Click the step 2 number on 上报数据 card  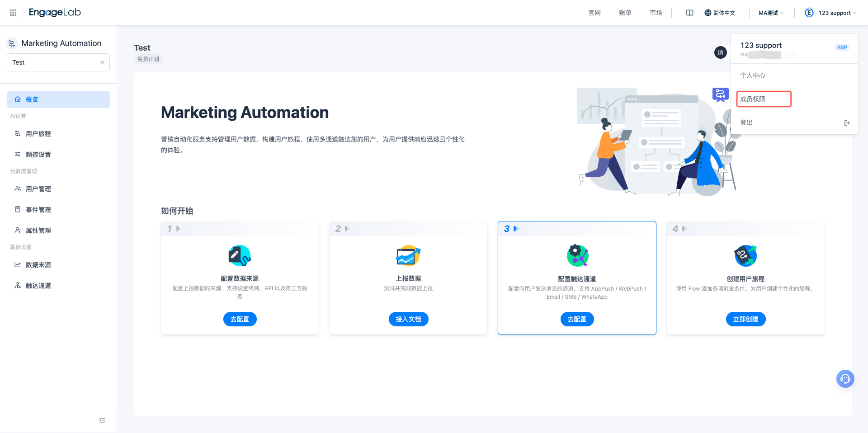coord(338,229)
